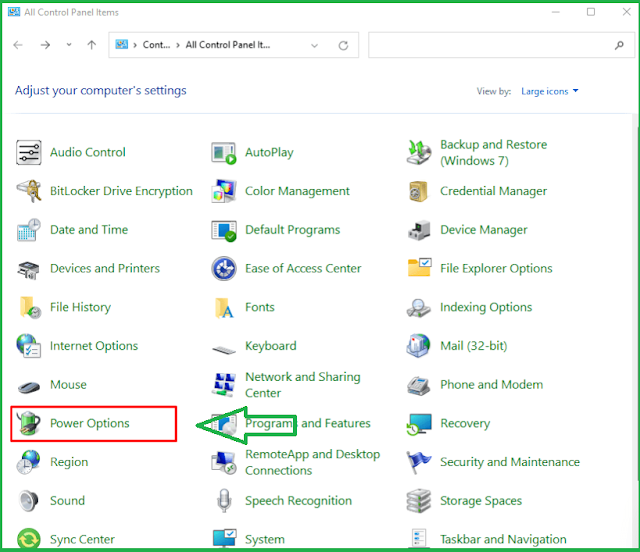The width and height of the screenshot is (640, 552).
Task: Click the Power Options battery icon
Action: (28, 423)
